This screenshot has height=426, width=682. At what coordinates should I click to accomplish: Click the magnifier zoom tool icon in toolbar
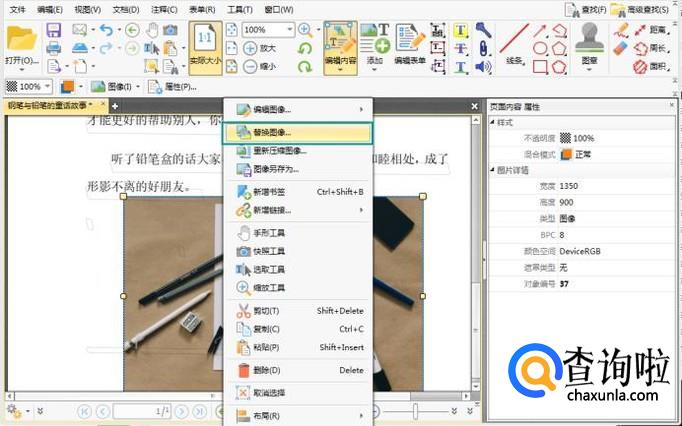(305, 30)
